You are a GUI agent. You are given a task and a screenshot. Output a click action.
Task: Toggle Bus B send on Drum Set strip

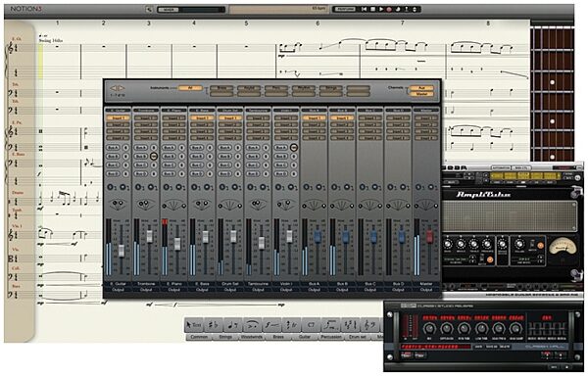pos(224,156)
